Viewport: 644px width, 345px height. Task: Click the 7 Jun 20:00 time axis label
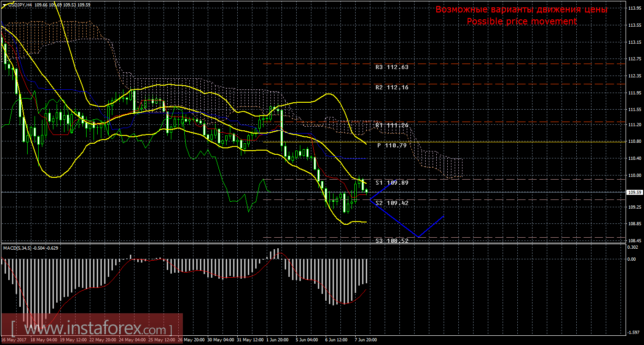[366, 340]
